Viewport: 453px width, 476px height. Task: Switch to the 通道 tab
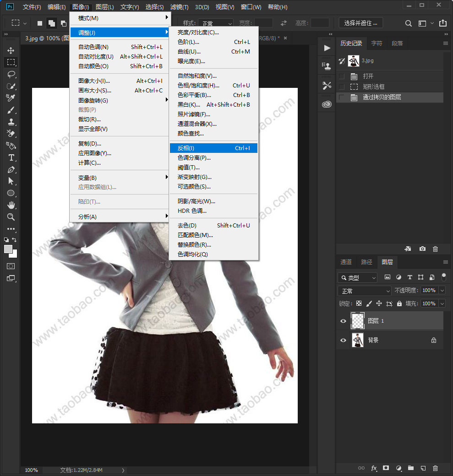click(346, 262)
